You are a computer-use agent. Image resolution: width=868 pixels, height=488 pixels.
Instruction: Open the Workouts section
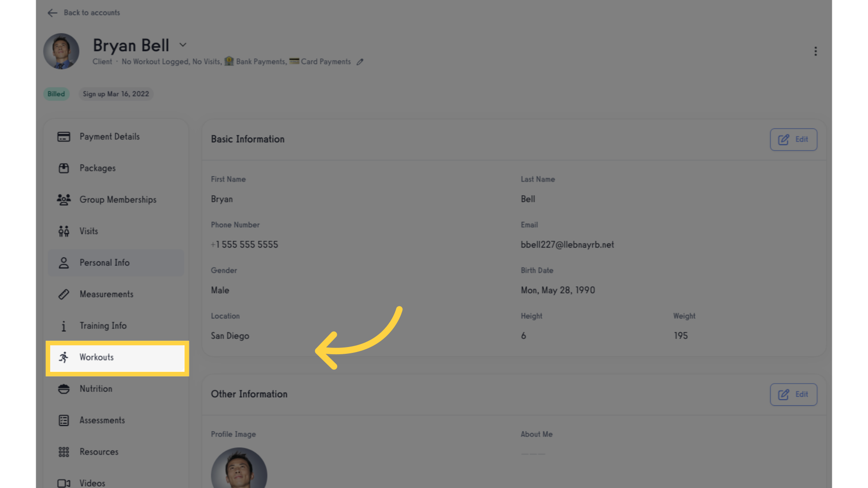[x=118, y=358]
